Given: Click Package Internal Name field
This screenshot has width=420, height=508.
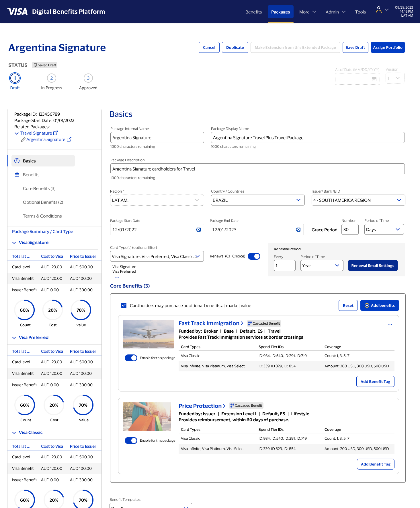Looking at the screenshot, I should pos(157,137).
